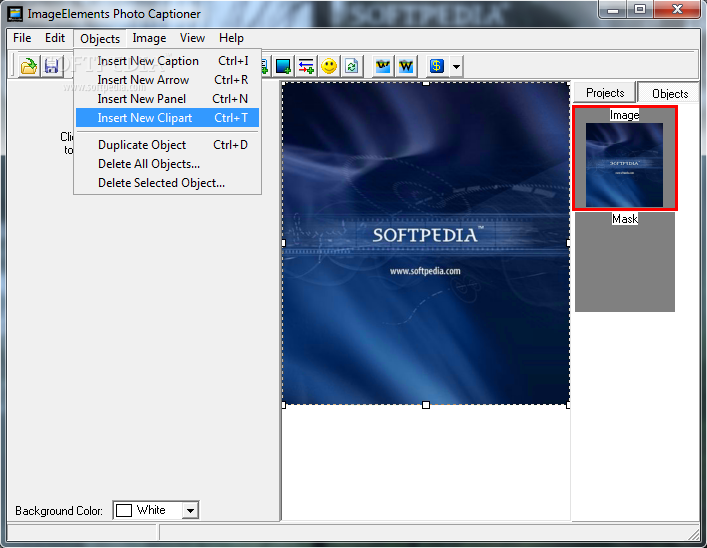The image size is (707, 548).
Task: Choose Insert New Panel
Action: point(167,99)
